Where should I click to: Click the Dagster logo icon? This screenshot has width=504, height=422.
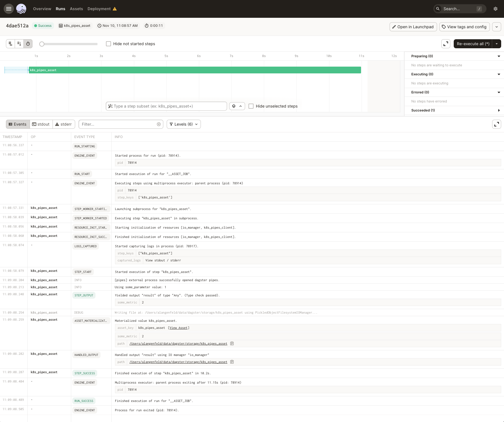21,9
